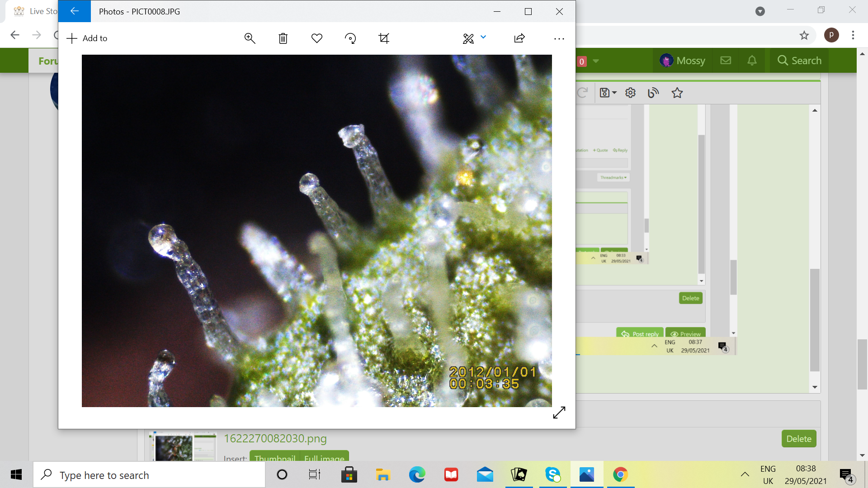The width and height of the screenshot is (868, 488).
Task: Bookmark the page with the star icon
Action: pyautogui.click(x=804, y=35)
